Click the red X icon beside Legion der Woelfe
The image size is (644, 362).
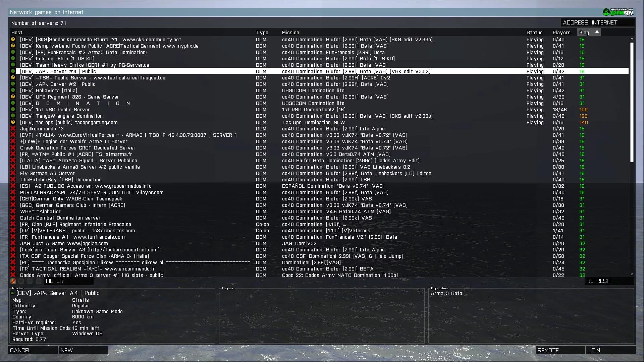pos(13,141)
